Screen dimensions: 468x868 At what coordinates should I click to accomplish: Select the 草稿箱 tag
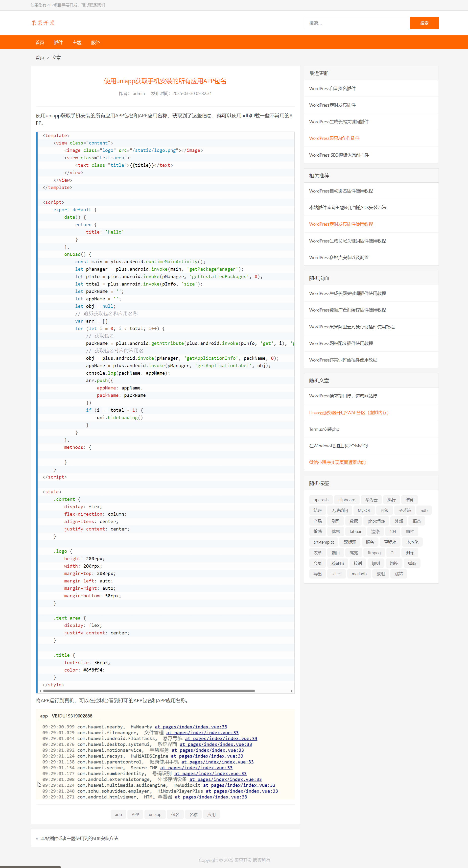click(x=390, y=542)
